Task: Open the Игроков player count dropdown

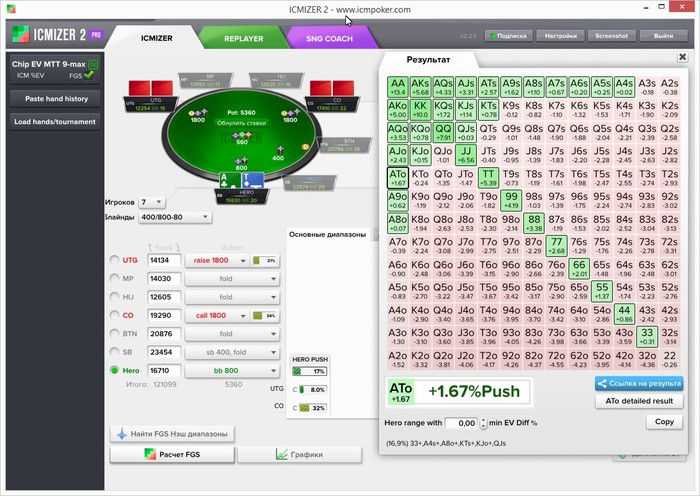Action: tap(152, 202)
